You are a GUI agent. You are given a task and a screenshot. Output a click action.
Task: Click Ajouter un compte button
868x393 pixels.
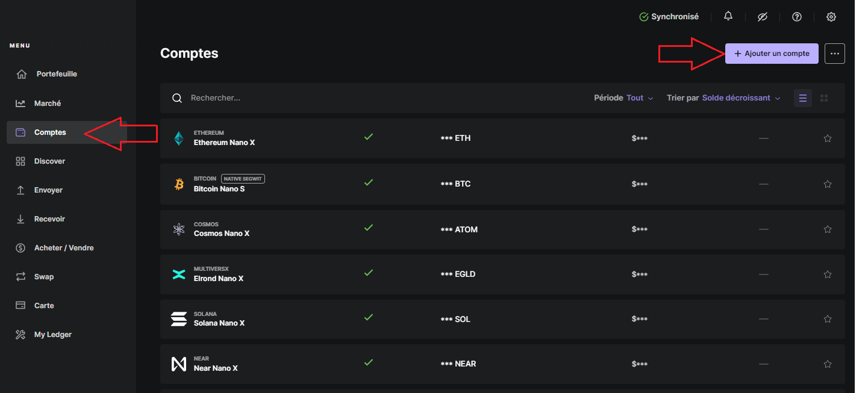[x=772, y=54]
